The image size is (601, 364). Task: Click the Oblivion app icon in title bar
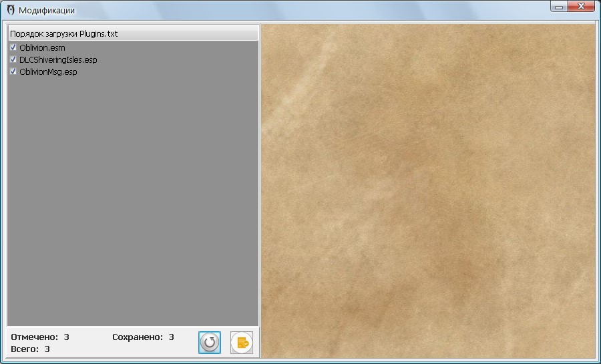click(x=10, y=11)
